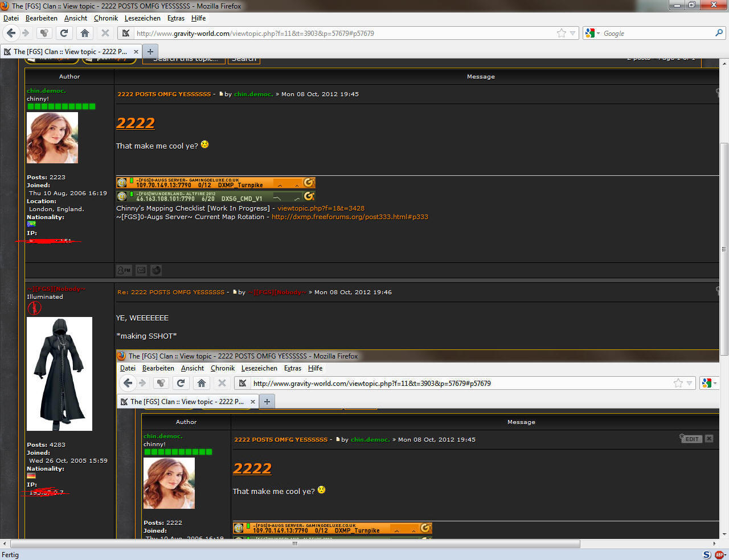The image size is (729, 560).
Task: Click chin.democ.'s nationality flag icon
Action: pos(31,224)
